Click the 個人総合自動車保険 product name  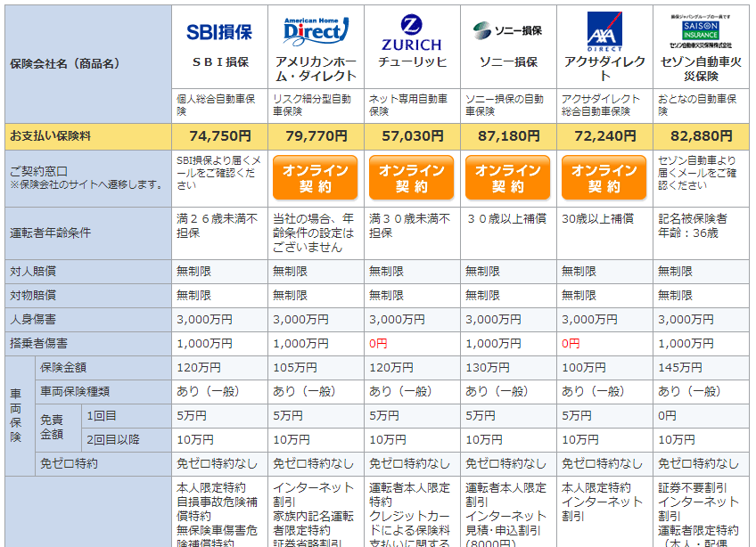[216, 105]
